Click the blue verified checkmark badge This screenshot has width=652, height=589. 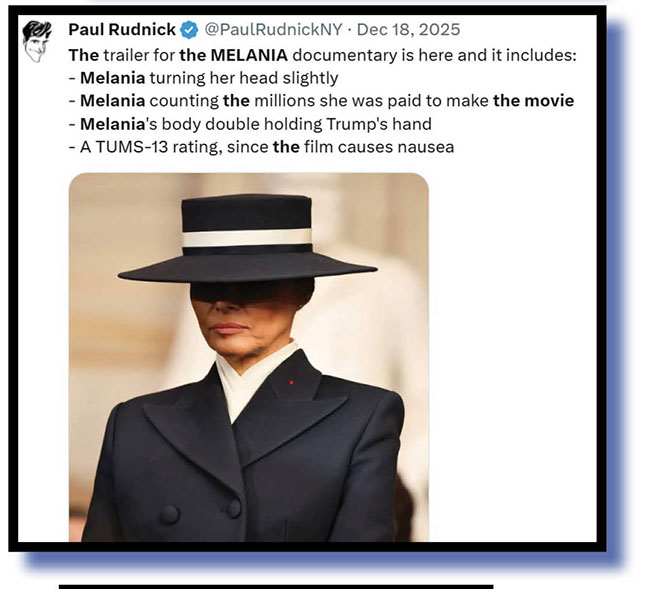[x=190, y=30]
